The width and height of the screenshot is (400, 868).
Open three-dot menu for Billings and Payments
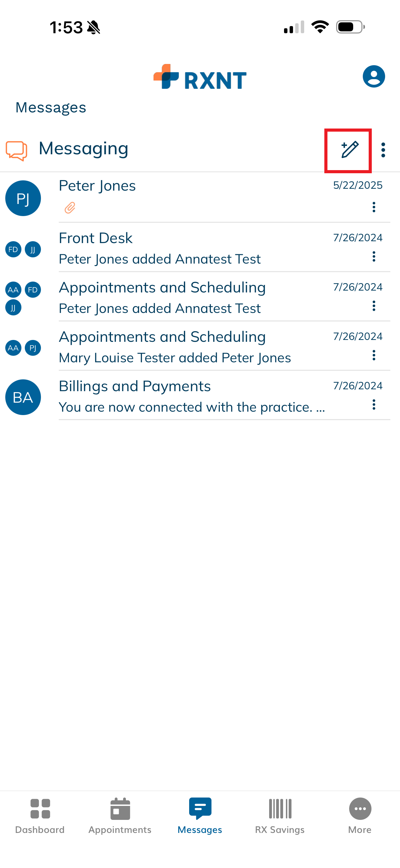point(374,404)
